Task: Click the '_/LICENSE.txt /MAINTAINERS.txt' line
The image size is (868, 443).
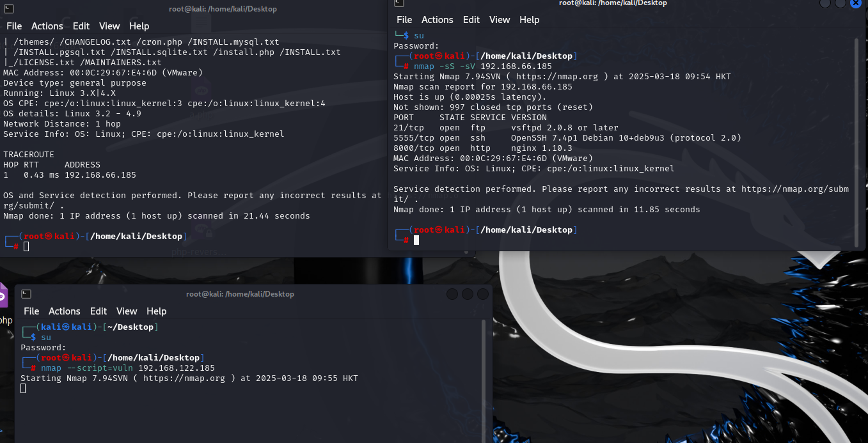Action: pyautogui.click(x=83, y=63)
